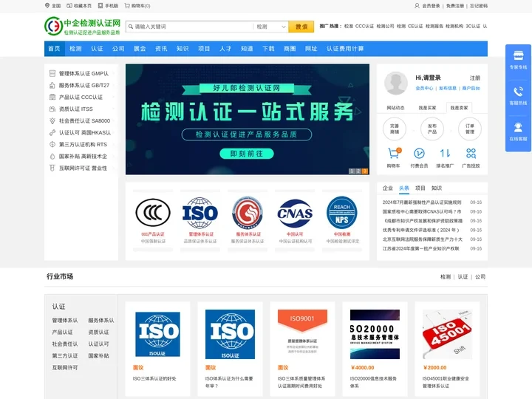This screenshot has height=399, width=532.
Task: Click 注册 next to Hi,请登录
Action: pos(475,78)
